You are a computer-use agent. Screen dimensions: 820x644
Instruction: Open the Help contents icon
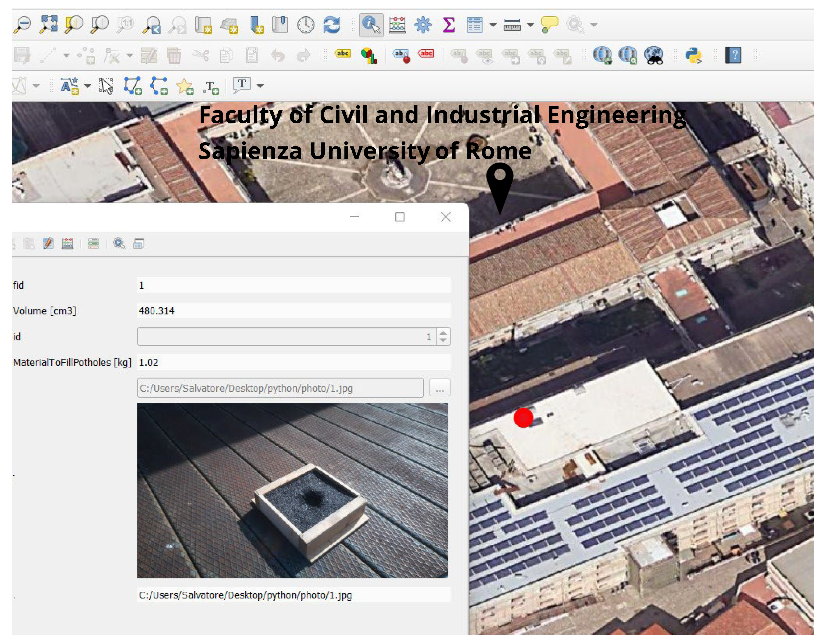coord(733,55)
